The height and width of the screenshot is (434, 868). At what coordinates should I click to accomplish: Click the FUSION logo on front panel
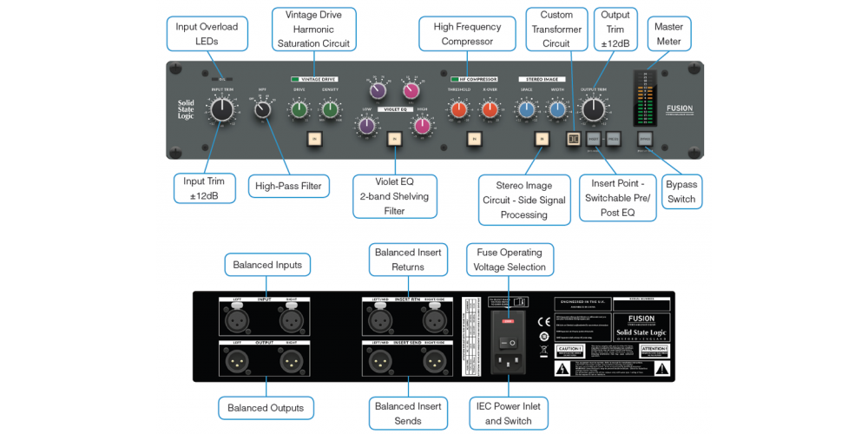tap(680, 109)
